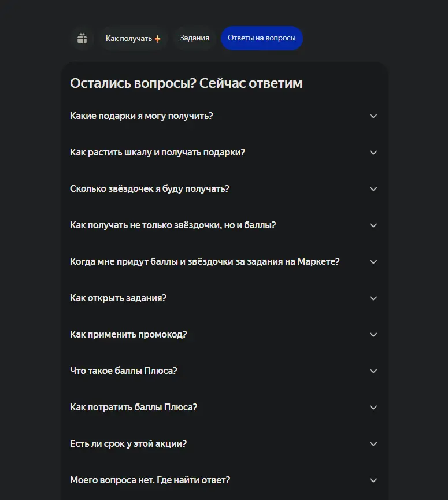Viewport: 448px width, 500px height.
Task: Expand chevron for звёздочки, но и баллы question
Action: [373, 225]
